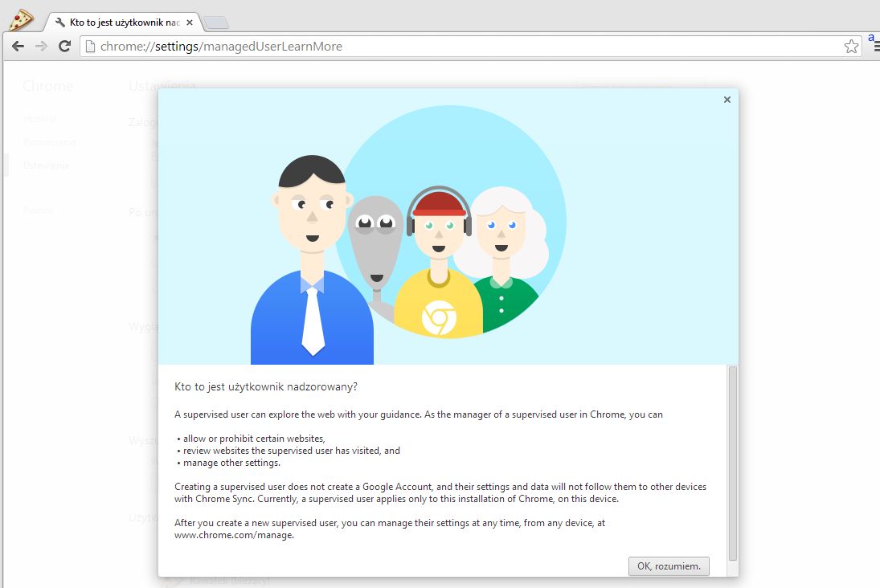Click the page icon in address bar
This screenshot has height=588, width=880.
point(90,46)
